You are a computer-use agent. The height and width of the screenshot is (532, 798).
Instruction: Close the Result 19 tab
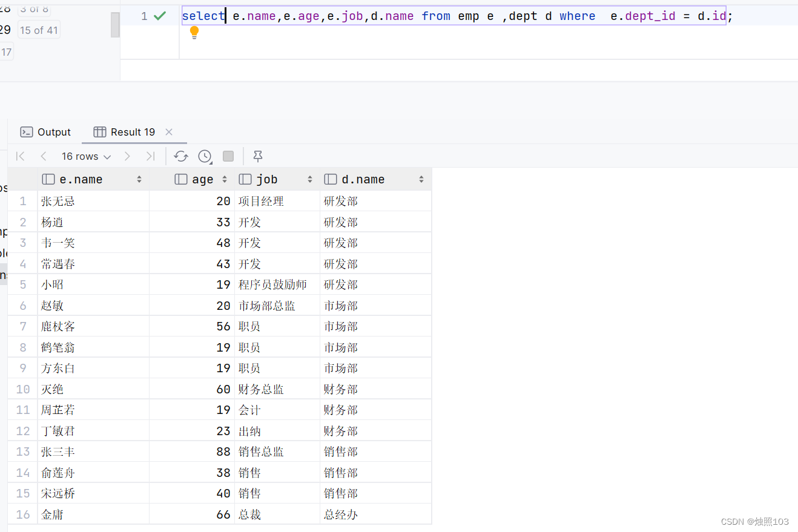click(169, 132)
